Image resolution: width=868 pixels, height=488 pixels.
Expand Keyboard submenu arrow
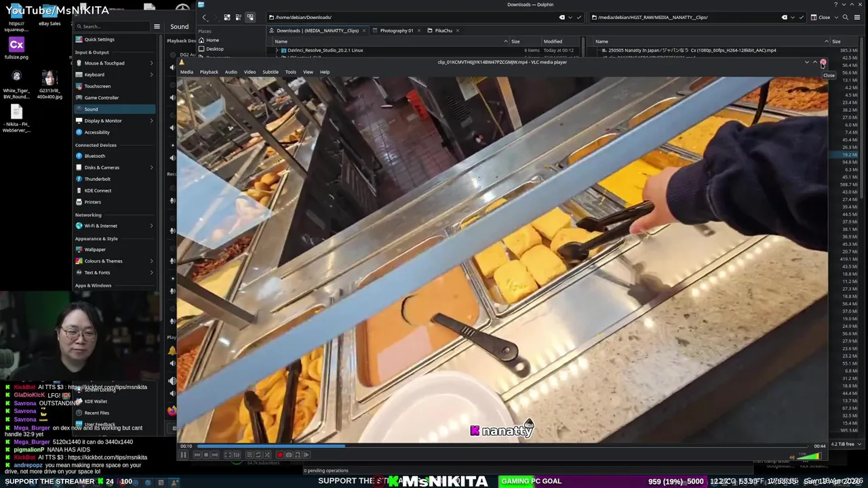coord(151,75)
